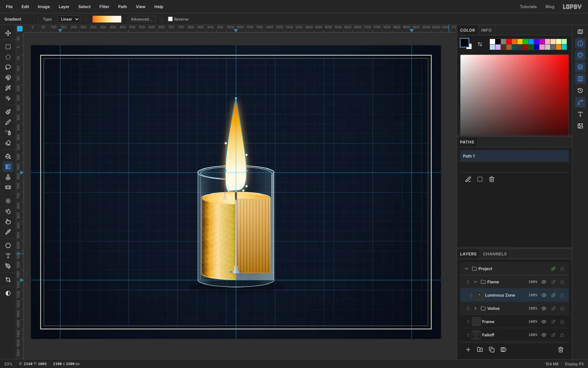The width and height of the screenshot is (588, 368).
Task: Select the Elliptical Marquee tool
Action: (8, 57)
